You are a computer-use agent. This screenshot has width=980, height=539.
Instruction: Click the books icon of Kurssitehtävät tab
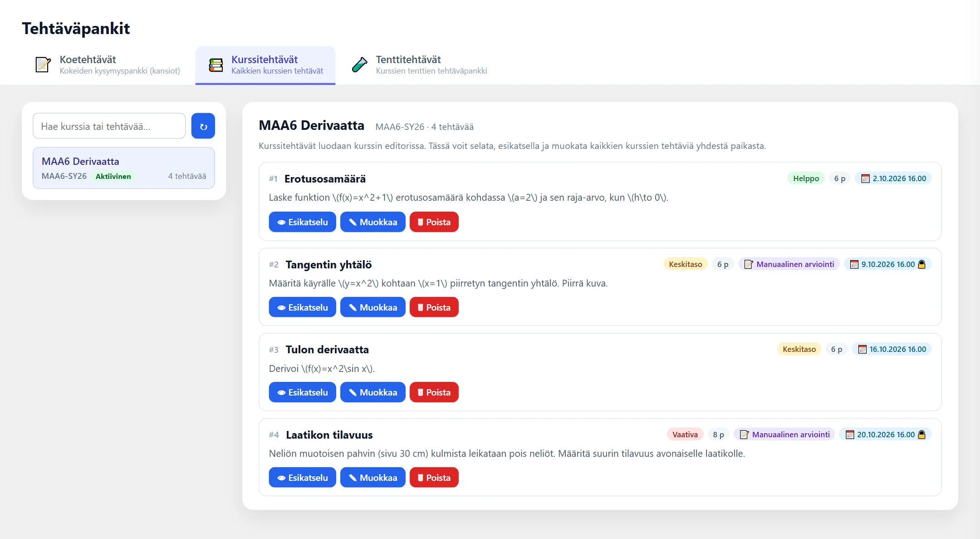point(216,65)
